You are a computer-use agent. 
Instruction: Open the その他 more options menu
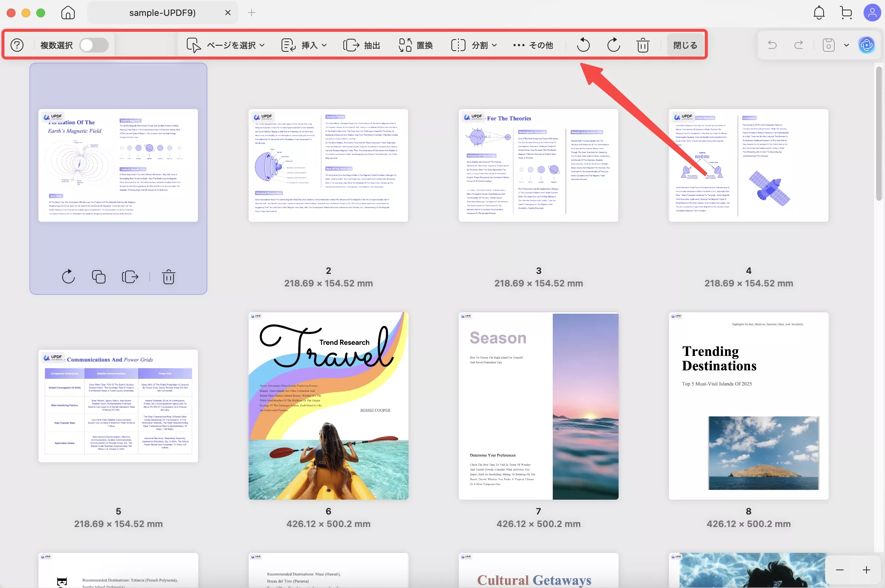pyautogui.click(x=533, y=45)
